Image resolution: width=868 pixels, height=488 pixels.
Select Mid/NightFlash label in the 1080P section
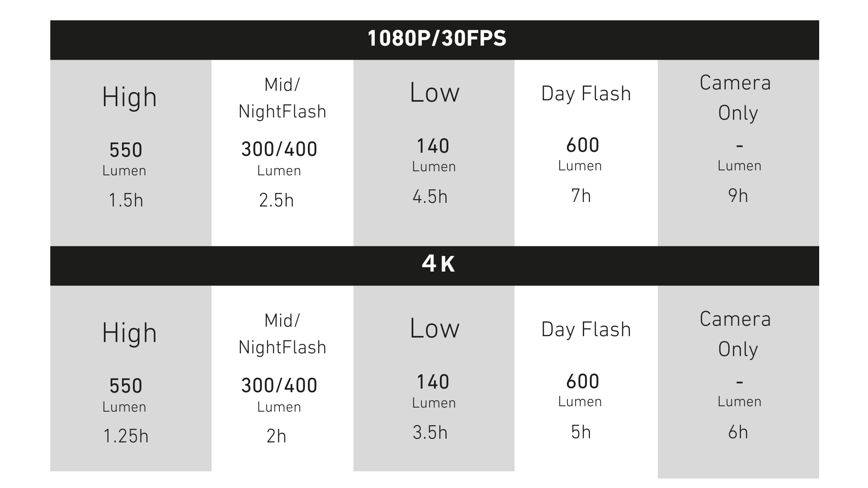[x=282, y=98]
